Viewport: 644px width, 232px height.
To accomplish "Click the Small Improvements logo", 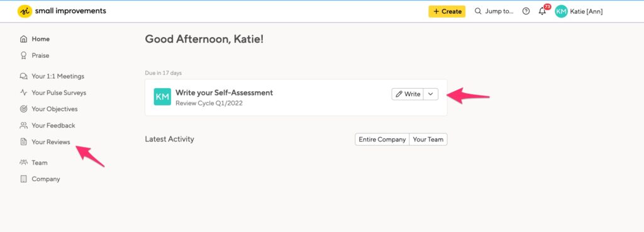I will pyautogui.click(x=62, y=11).
